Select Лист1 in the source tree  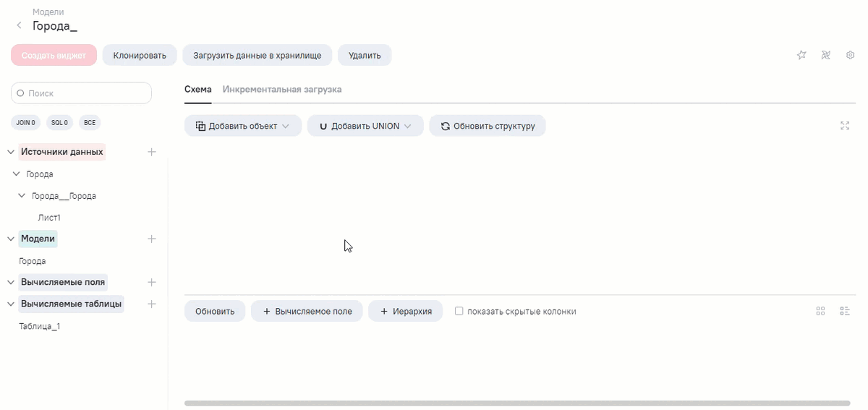pyautogui.click(x=49, y=218)
